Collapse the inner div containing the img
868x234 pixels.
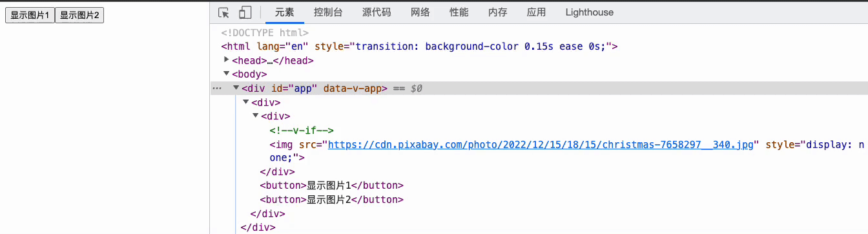click(256, 116)
